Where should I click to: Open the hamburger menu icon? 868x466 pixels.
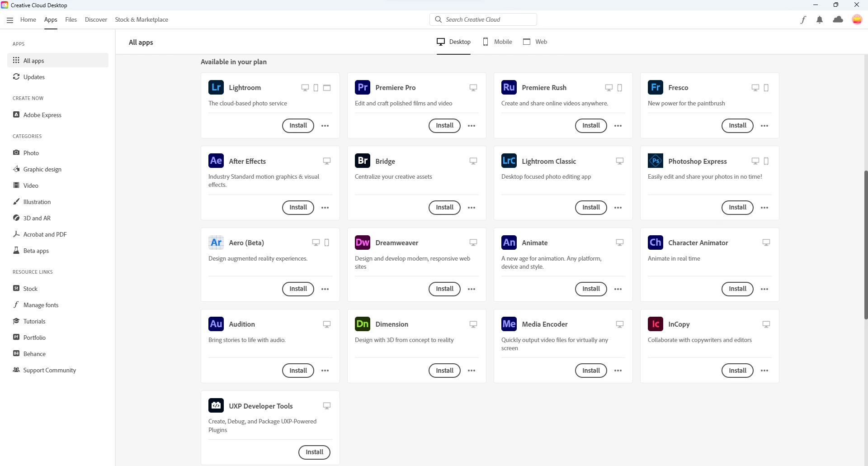[x=10, y=20]
